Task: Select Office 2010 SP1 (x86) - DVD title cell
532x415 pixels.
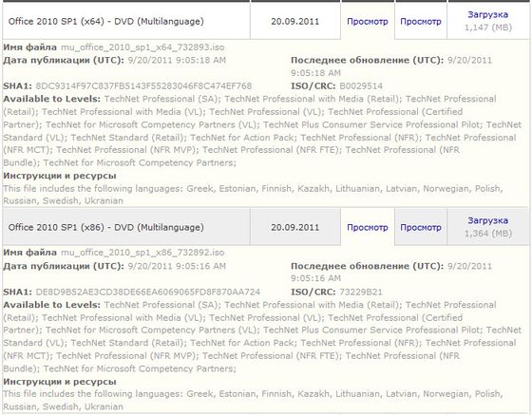Action: click(x=126, y=227)
